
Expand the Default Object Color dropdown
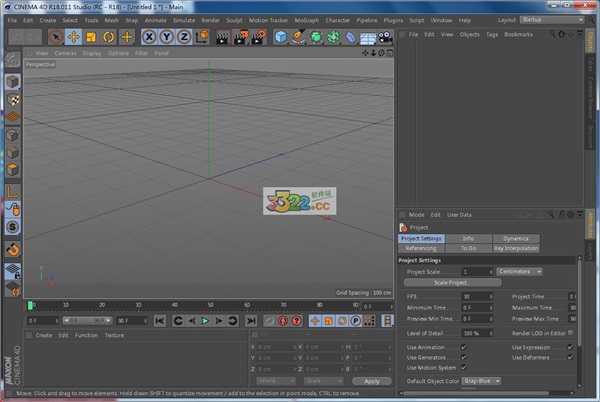click(481, 381)
